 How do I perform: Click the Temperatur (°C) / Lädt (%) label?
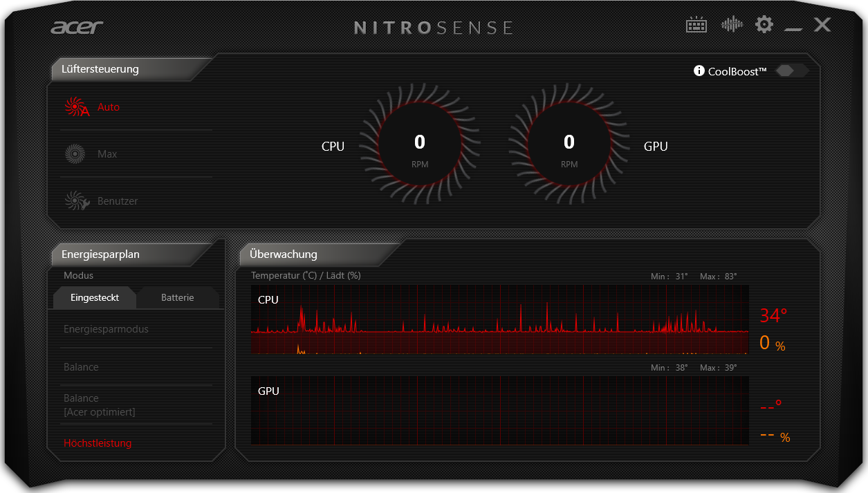click(306, 276)
